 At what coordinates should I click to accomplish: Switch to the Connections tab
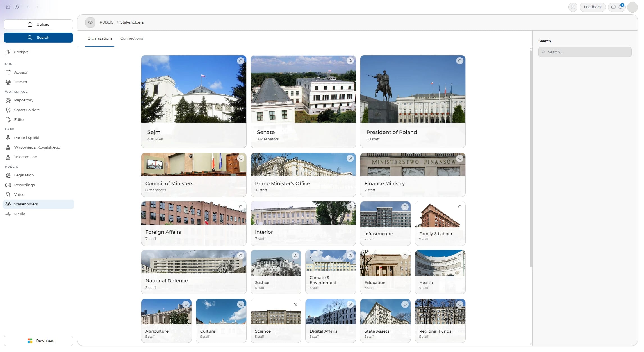[x=131, y=38]
